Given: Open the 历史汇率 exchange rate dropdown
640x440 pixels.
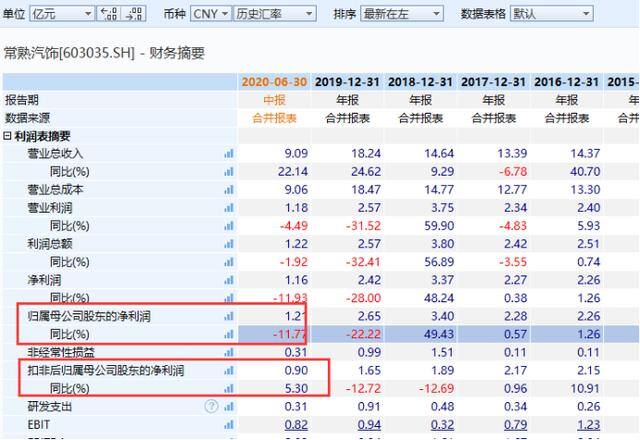Looking at the screenshot, I should tap(275, 14).
